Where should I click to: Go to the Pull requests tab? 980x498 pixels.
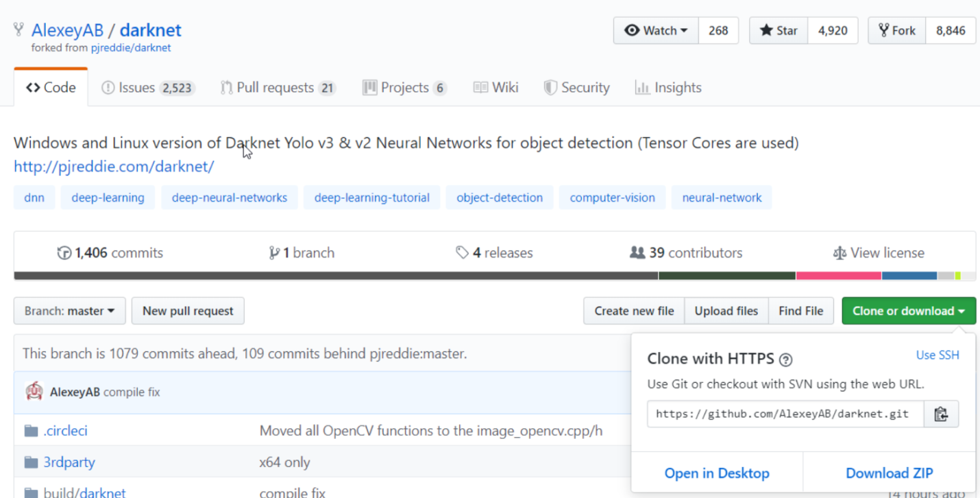coord(278,88)
